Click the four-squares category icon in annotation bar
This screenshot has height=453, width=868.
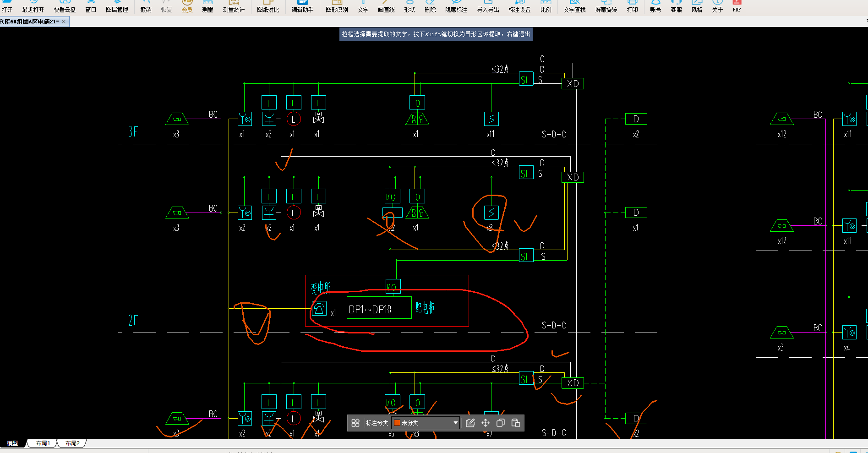coord(355,423)
